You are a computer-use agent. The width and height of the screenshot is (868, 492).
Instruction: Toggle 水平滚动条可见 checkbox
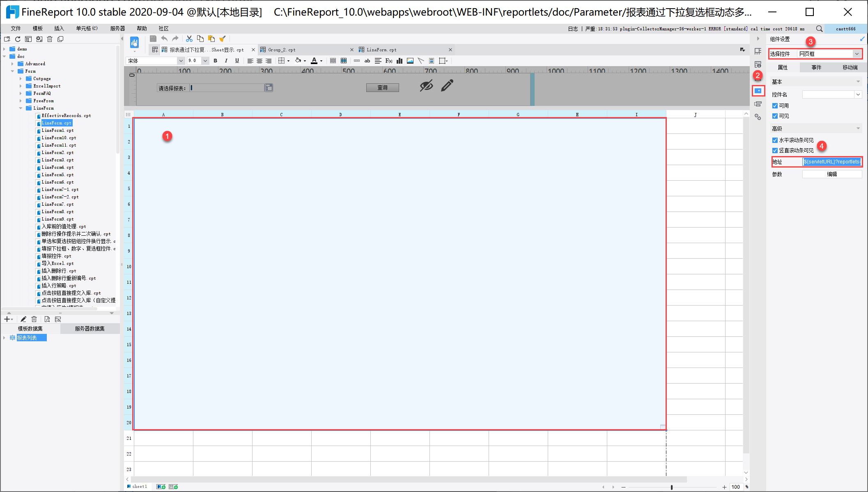[x=775, y=140]
